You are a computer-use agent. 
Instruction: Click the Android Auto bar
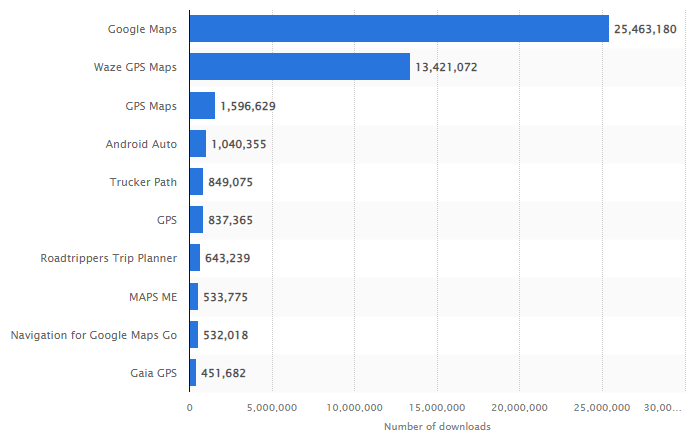[198, 143]
